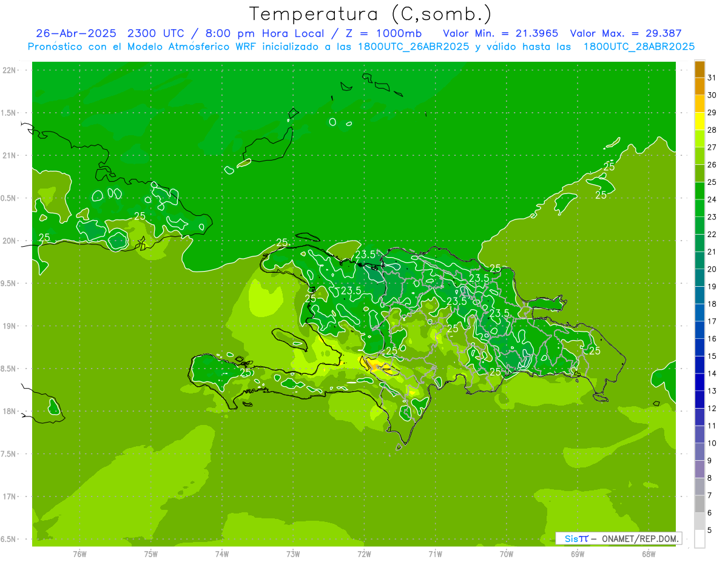Click the '6.5N' latitude axis label
This screenshot has width=728, height=562.
click(x=8, y=540)
